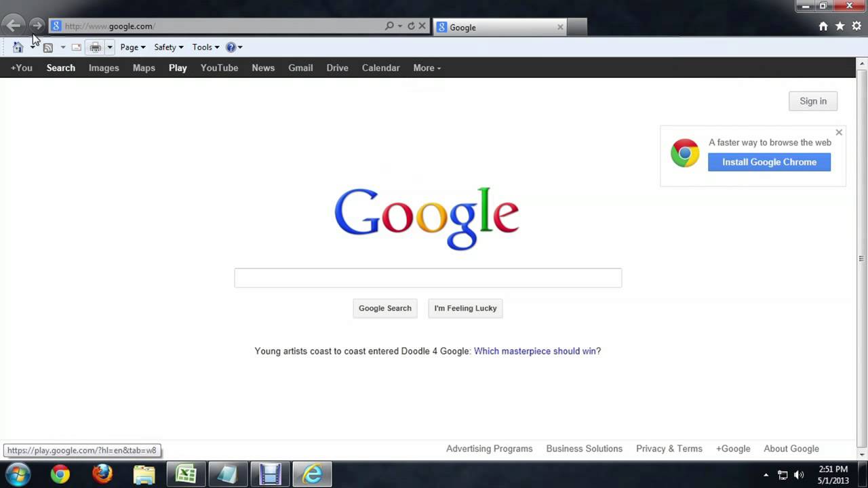Dismiss the Chrome promo with its X
This screenshot has width=868, height=488.
[x=839, y=132]
